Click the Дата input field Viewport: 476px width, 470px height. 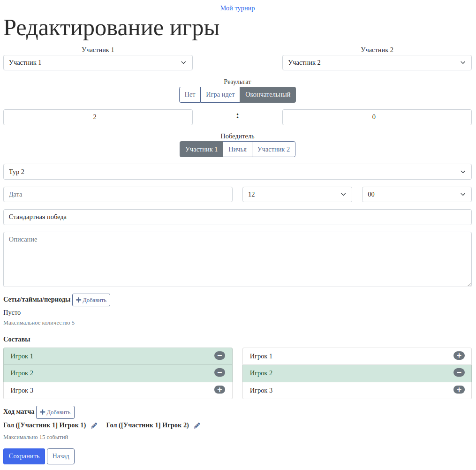coord(118,194)
